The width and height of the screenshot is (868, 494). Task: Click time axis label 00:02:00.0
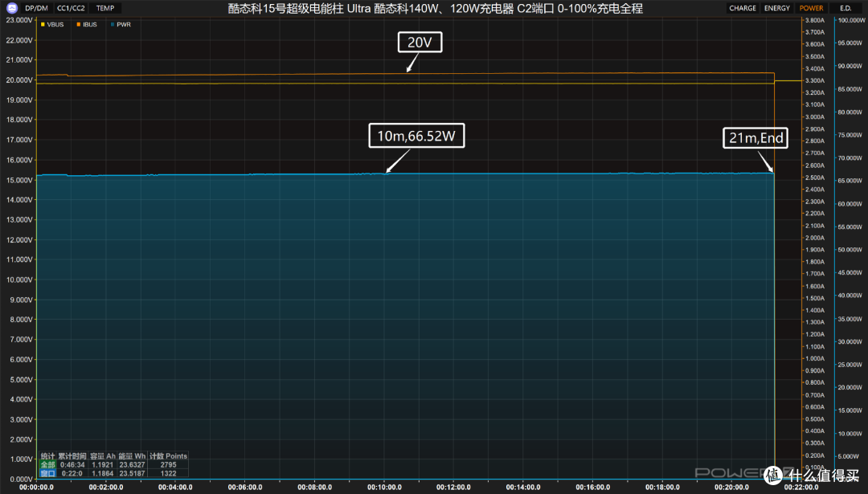pos(106,488)
